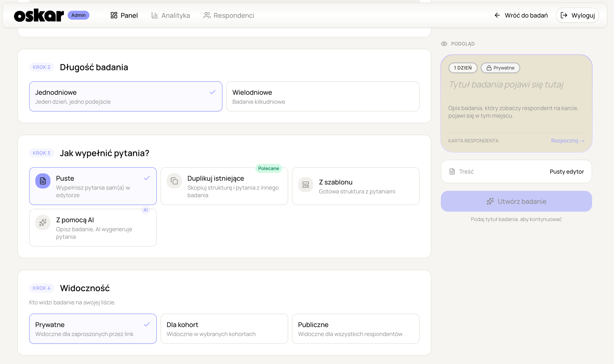This screenshot has height=364, width=614.
Task: Click the oskar logo
Action: tap(39, 15)
